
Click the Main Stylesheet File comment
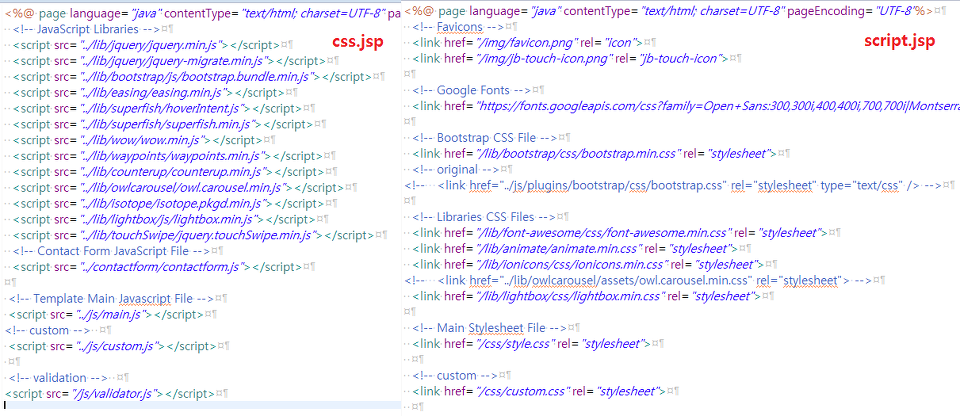[x=490, y=328]
